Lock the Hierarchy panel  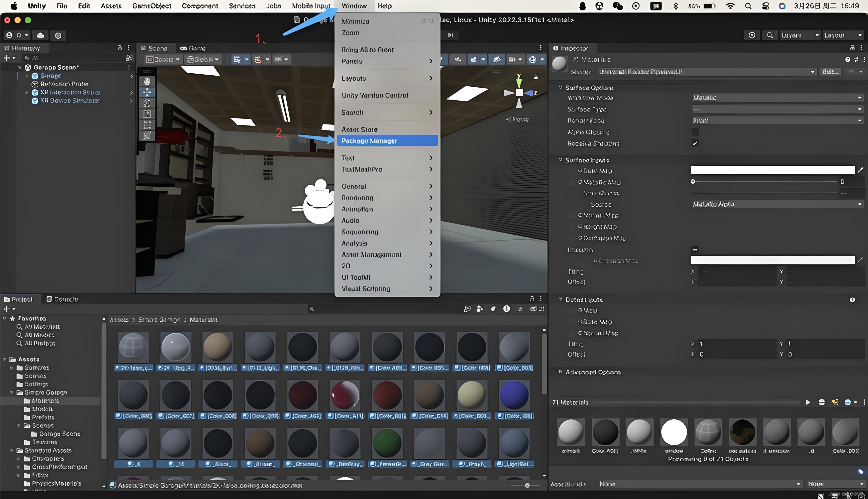119,48
